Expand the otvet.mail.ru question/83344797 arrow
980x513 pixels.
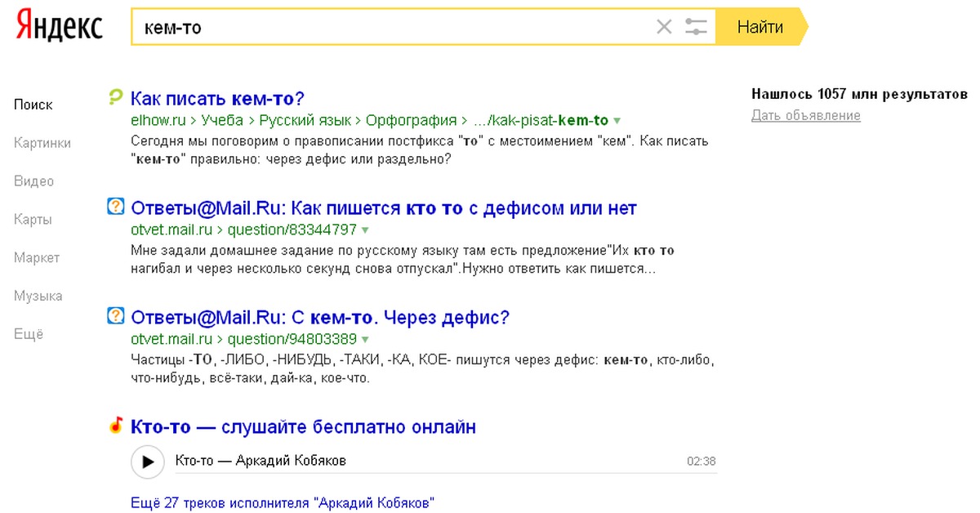(363, 230)
